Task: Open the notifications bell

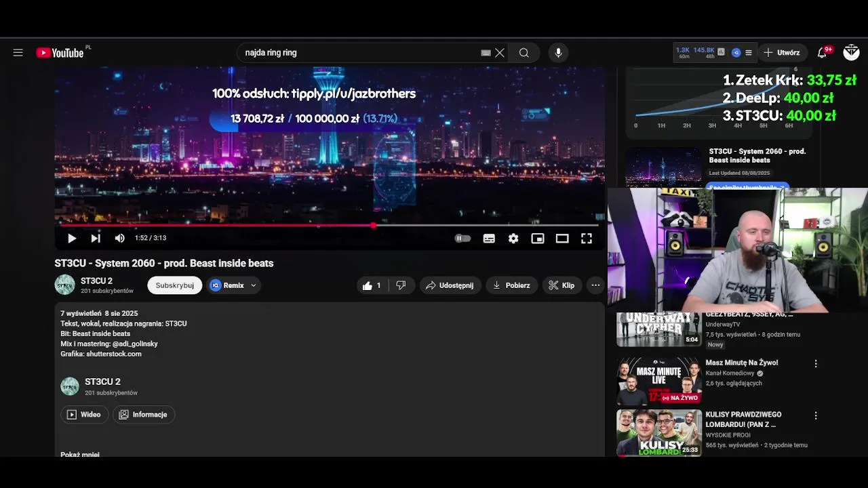Action: pyautogui.click(x=822, y=52)
